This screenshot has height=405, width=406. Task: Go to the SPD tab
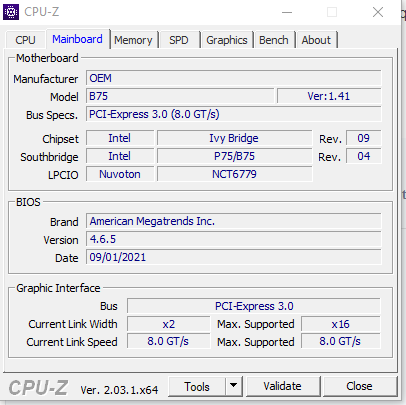[179, 40]
